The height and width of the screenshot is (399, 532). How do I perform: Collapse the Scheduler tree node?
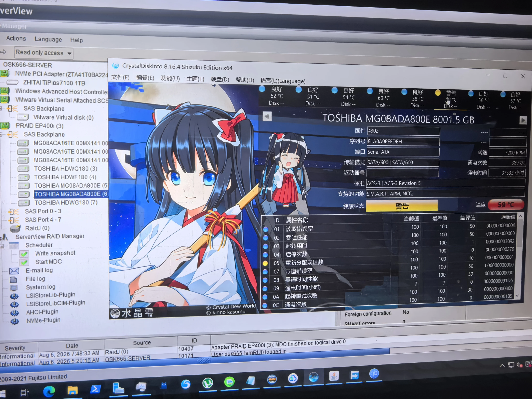(2, 246)
